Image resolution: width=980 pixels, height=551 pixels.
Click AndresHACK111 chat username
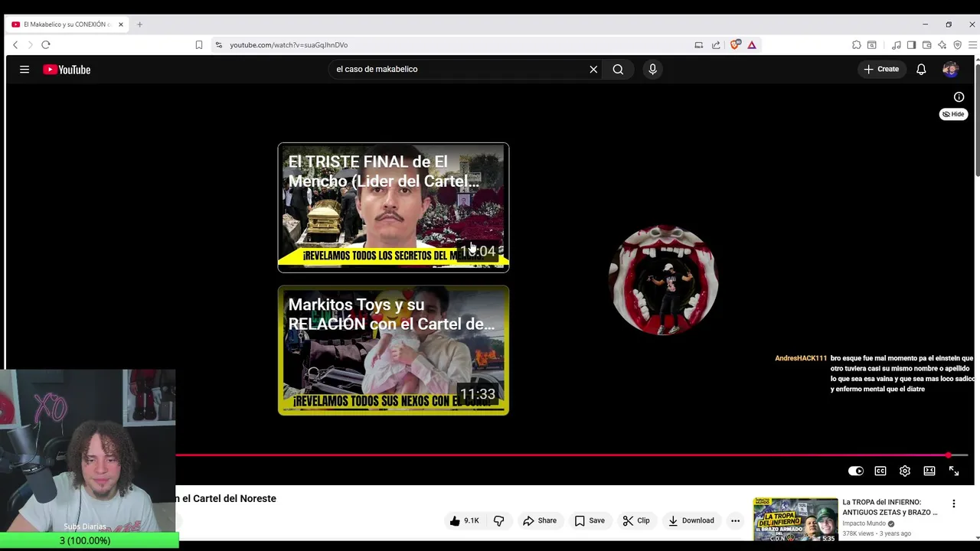pyautogui.click(x=801, y=358)
